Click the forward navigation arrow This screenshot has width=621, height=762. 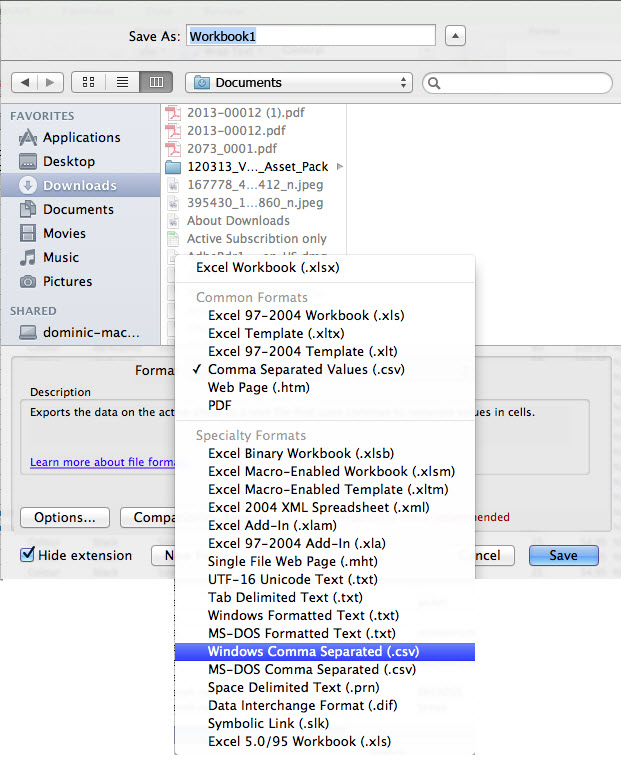pyautogui.click(x=50, y=83)
